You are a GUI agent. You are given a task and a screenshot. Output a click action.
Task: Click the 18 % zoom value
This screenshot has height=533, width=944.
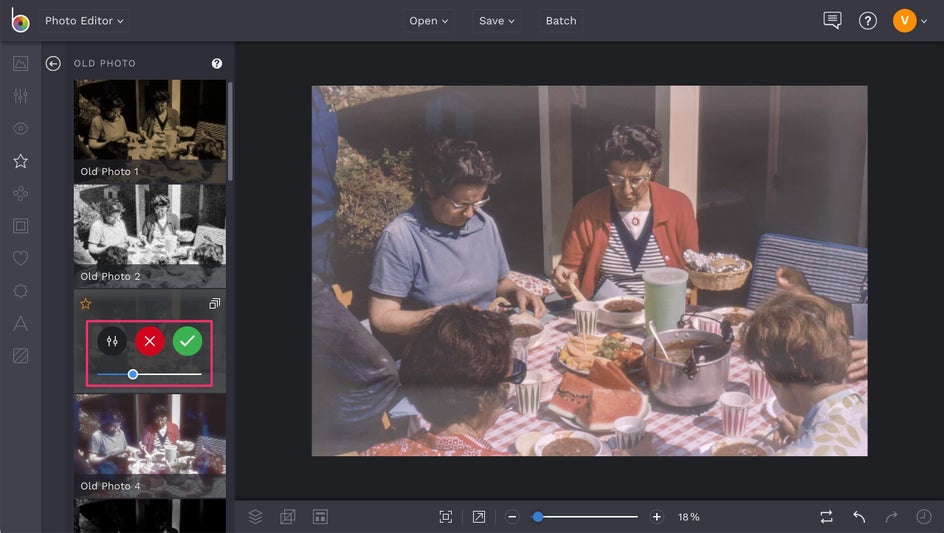pyautogui.click(x=689, y=517)
